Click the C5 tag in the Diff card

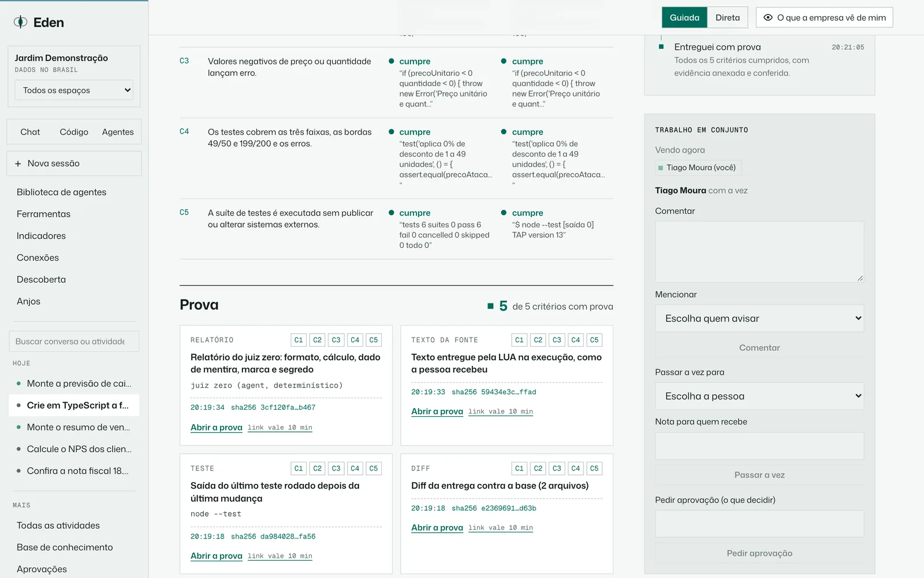[x=594, y=468]
